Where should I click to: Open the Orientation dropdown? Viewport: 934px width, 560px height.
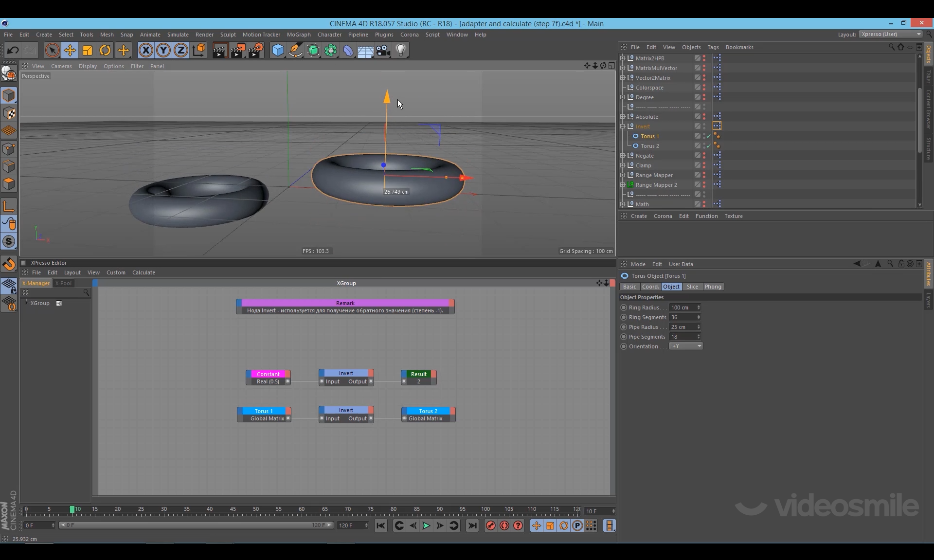click(x=686, y=346)
